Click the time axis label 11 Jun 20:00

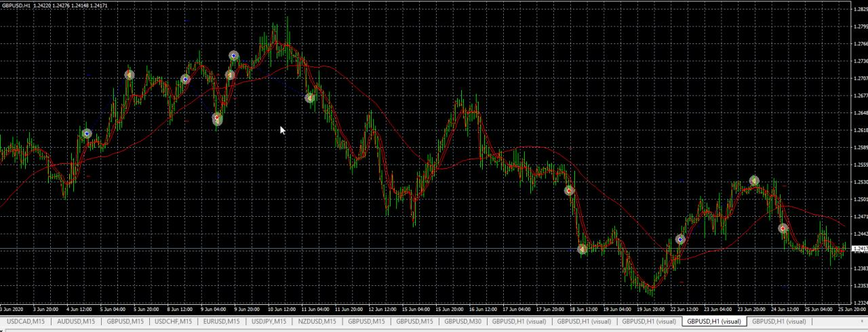pyautogui.click(x=349, y=309)
